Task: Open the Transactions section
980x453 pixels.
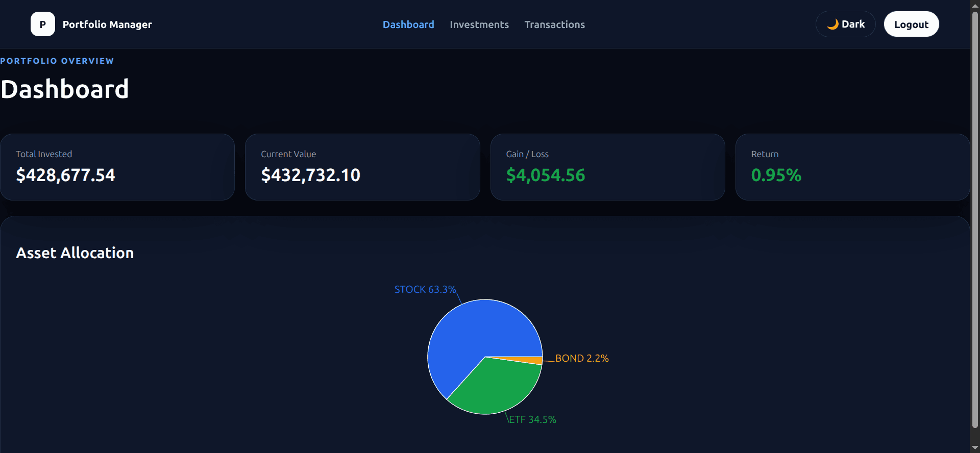Action: [x=555, y=24]
